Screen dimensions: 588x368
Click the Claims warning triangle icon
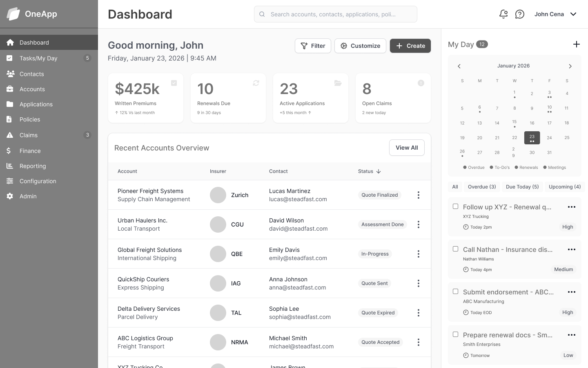(10, 135)
